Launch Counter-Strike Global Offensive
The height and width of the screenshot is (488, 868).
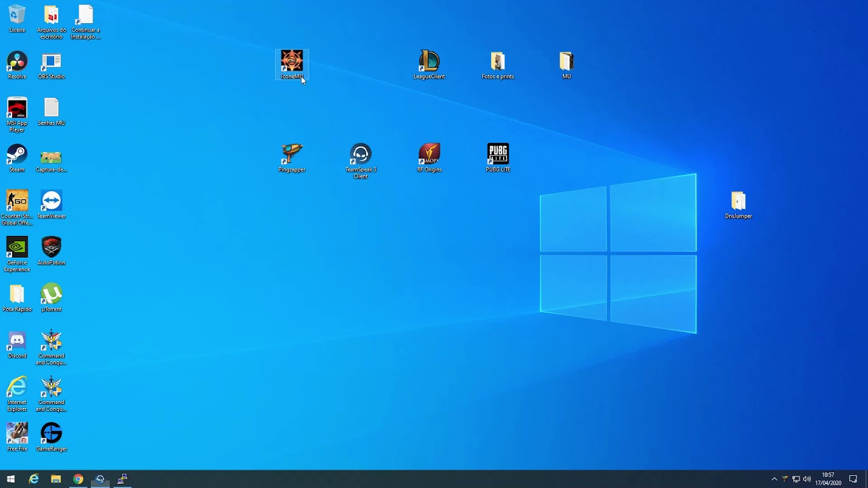17,207
